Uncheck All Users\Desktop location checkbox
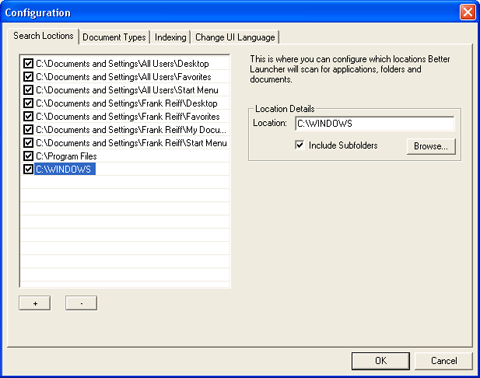This screenshot has width=480, height=378. [x=28, y=63]
